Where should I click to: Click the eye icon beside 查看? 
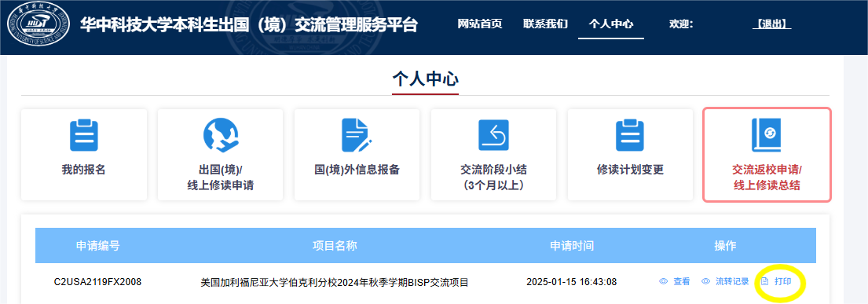coord(663,282)
